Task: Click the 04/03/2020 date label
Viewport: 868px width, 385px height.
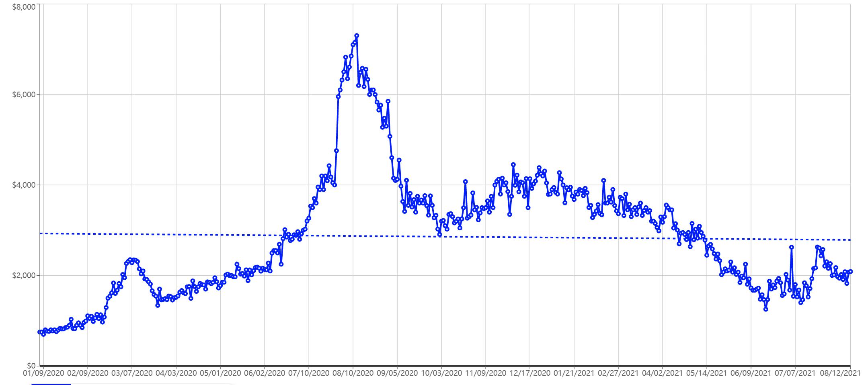Action: click(176, 373)
